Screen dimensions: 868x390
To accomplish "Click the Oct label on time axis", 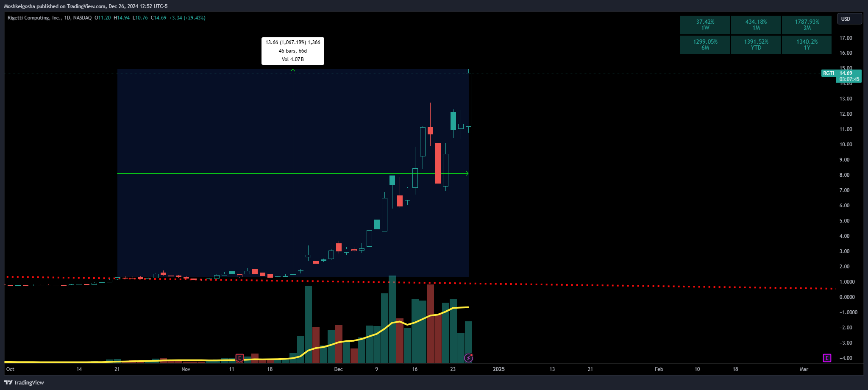I will coord(10,369).
